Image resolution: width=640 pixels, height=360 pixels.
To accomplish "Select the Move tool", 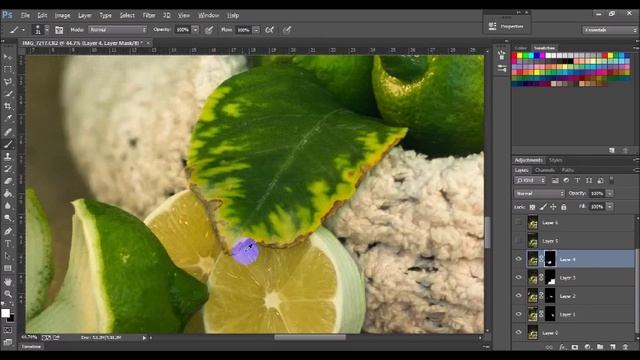I will click(x=8, y=57).
